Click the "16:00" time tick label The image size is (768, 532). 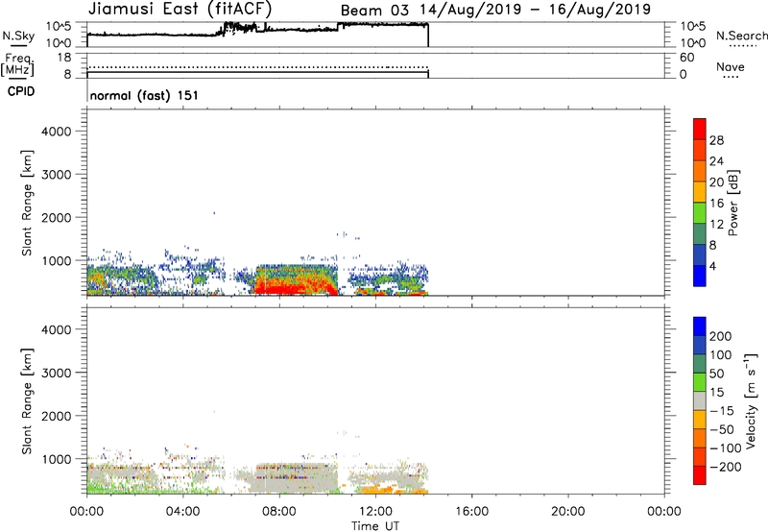click(471, 512)
